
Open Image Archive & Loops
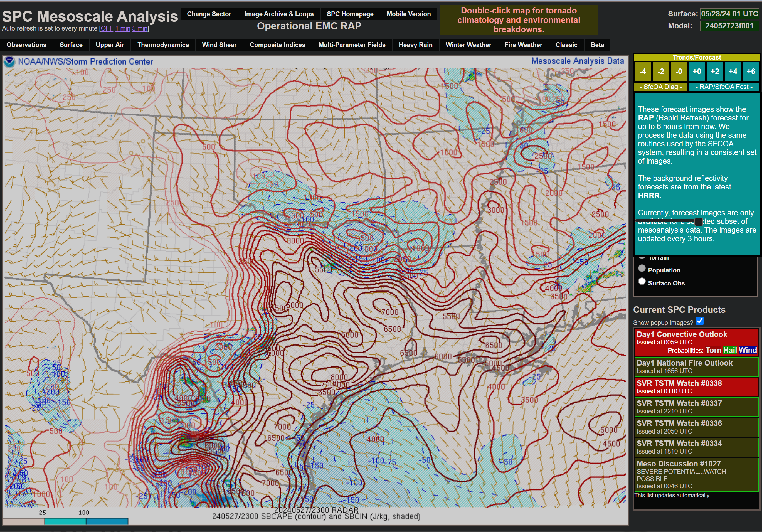[x=279, y=14]
